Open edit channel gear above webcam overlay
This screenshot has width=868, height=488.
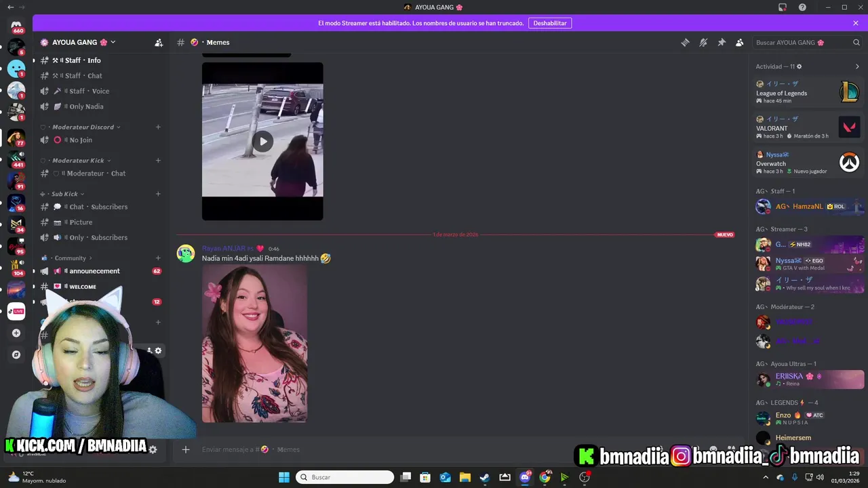pyautogui.click(x=158, y=350)
